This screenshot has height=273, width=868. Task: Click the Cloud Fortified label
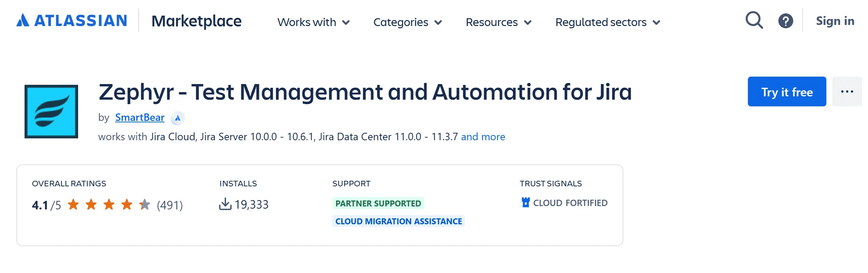[570, 203]
